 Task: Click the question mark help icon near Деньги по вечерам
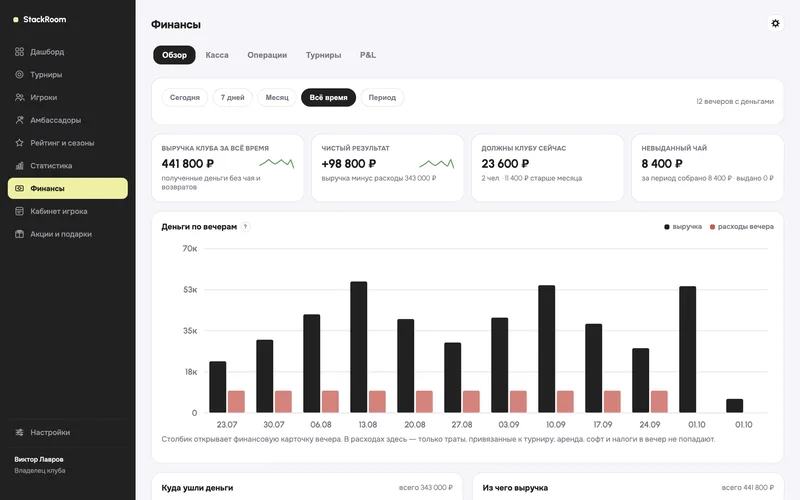[245, 227]
